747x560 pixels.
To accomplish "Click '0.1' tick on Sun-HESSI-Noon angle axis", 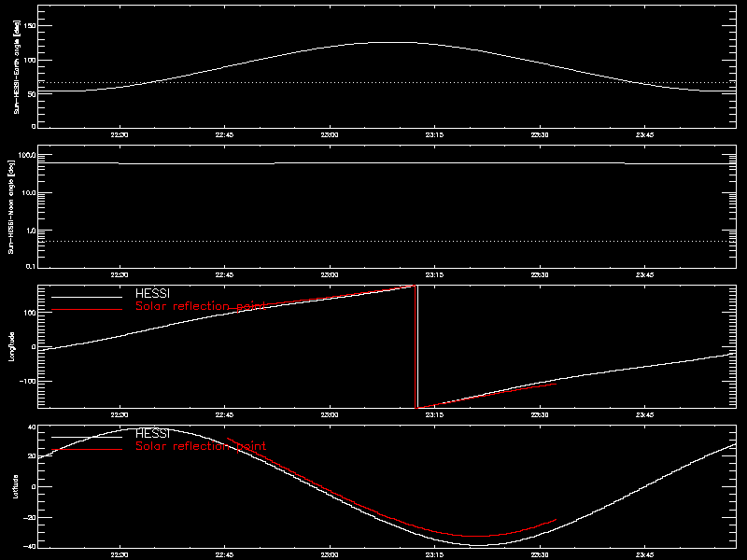I will 31,266.
